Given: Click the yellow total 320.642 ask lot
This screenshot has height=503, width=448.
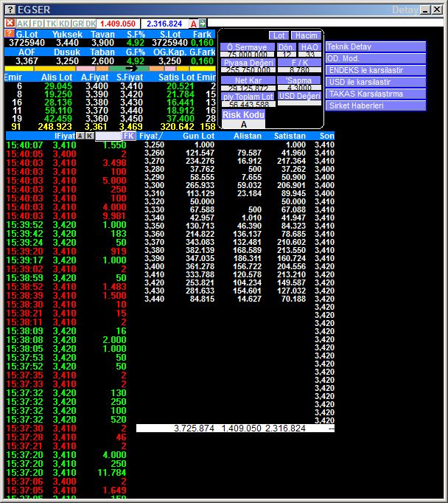Looking at the screenshot, I should [x=178, y=127].
